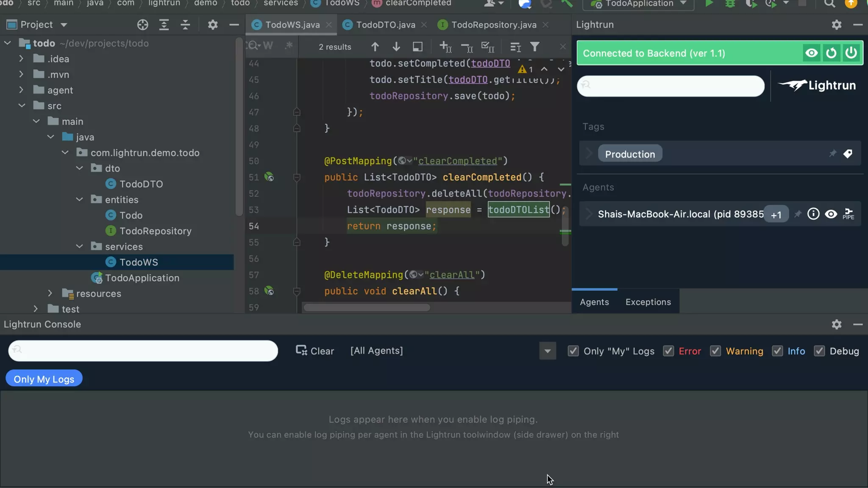The image size is (868, 488).
Task: Expand the Shais-MacBook-Air.local agent row
Action: tap(589, 214)
